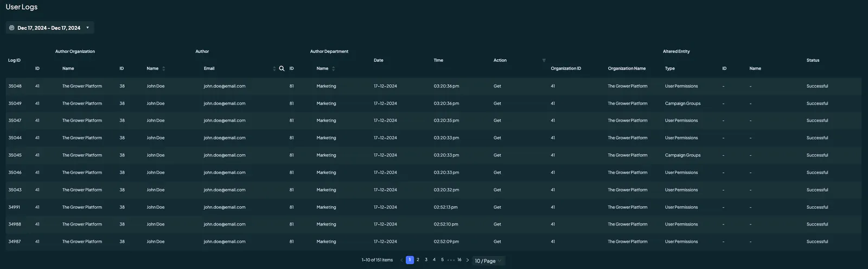Click time 03:20:35 pm cell
Screen dimensions: 868x269
[446, 121]
